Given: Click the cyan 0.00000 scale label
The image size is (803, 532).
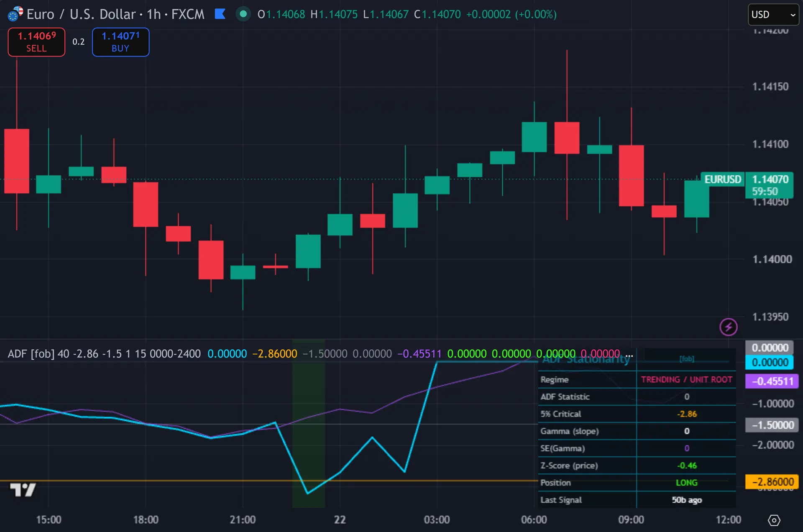Looking at the screenshot, I should coord(770,362).
